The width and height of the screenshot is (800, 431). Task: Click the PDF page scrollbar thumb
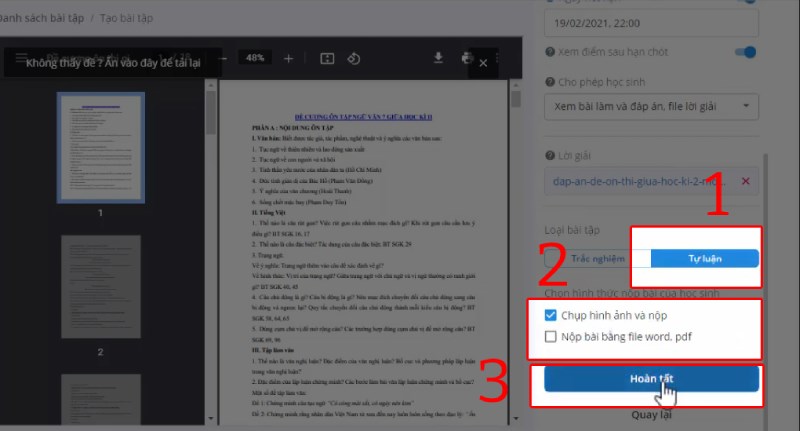coord(516,99)
